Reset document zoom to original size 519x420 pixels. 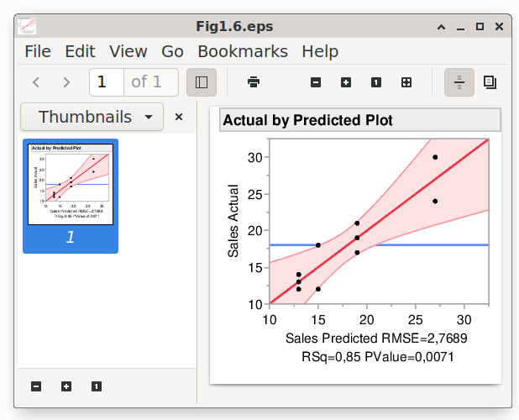coord(376,82)
